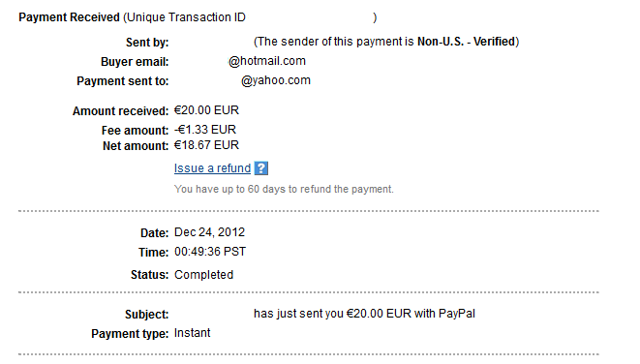Click the Sent by label
Image resolution: width=640 pixels, height=364 pixels.
147,43
